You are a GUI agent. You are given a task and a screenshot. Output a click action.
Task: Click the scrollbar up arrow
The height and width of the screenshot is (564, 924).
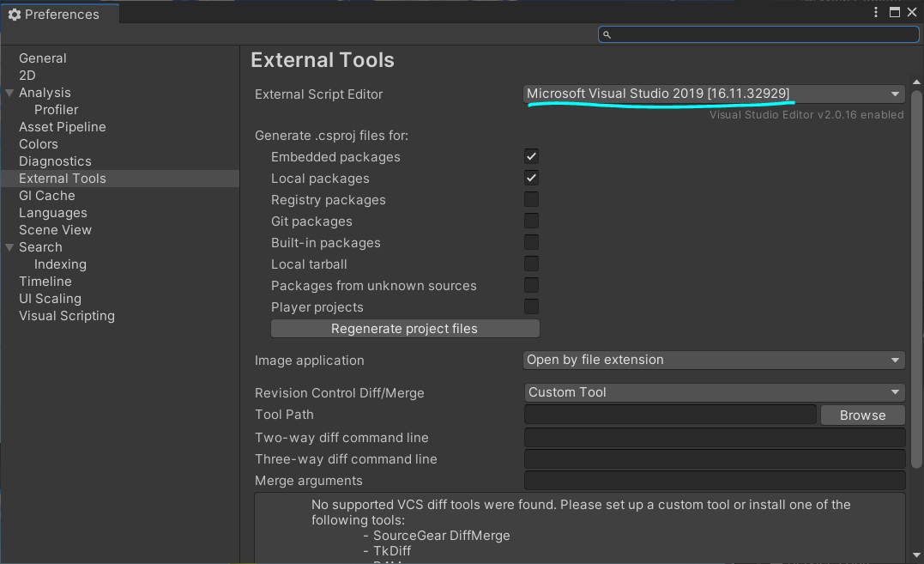916,82
